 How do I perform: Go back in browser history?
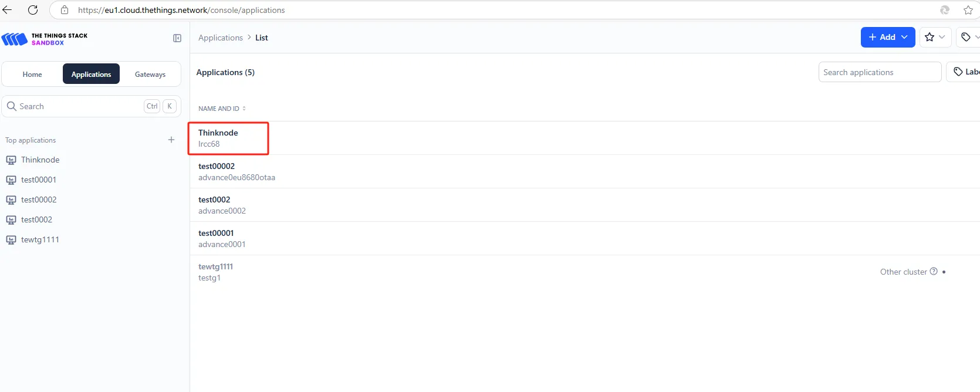tap(8, 10)
